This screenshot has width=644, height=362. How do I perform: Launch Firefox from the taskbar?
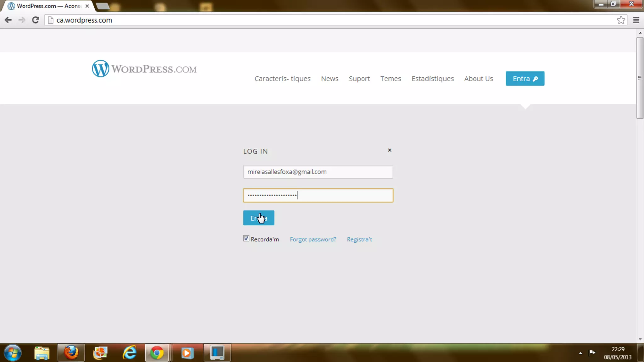pyautogui.click(x=71, y=353)
